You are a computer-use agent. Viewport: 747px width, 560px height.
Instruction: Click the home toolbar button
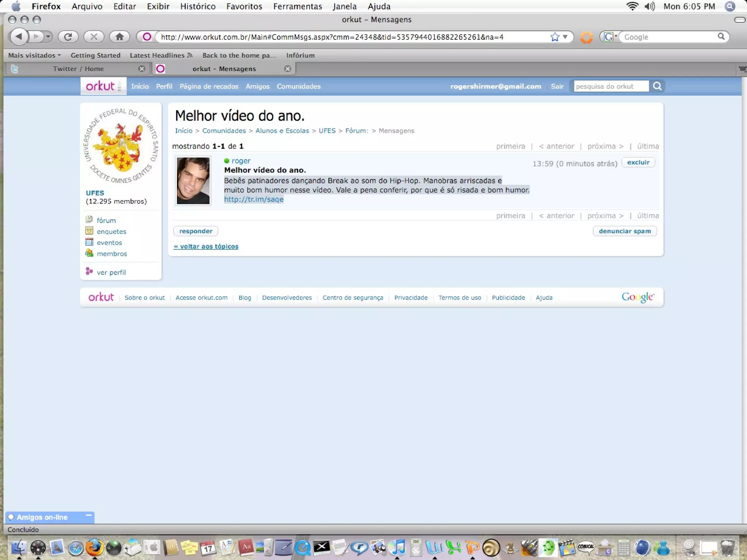point(119,37)
